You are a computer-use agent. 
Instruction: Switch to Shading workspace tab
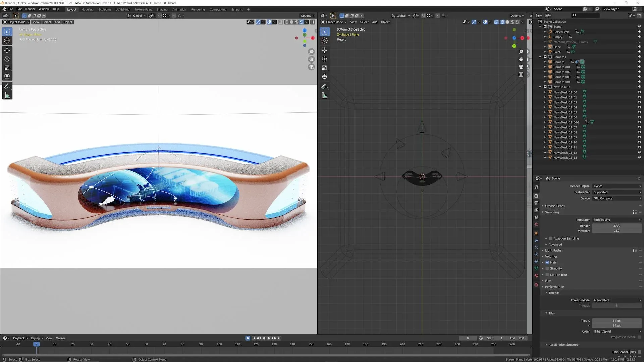[x=162, y=9]
